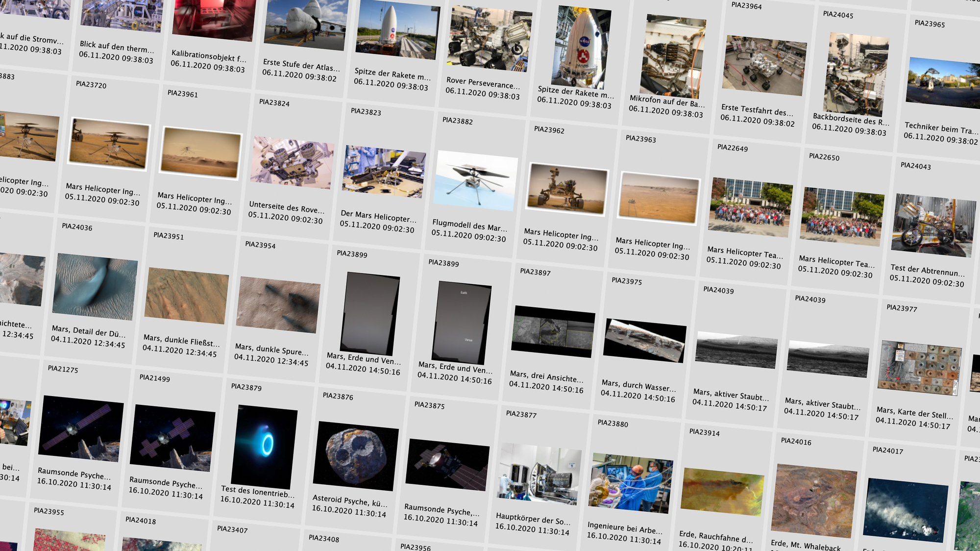
Task: Select the Test der Abtrennung caption text
Action: (927, 270)
